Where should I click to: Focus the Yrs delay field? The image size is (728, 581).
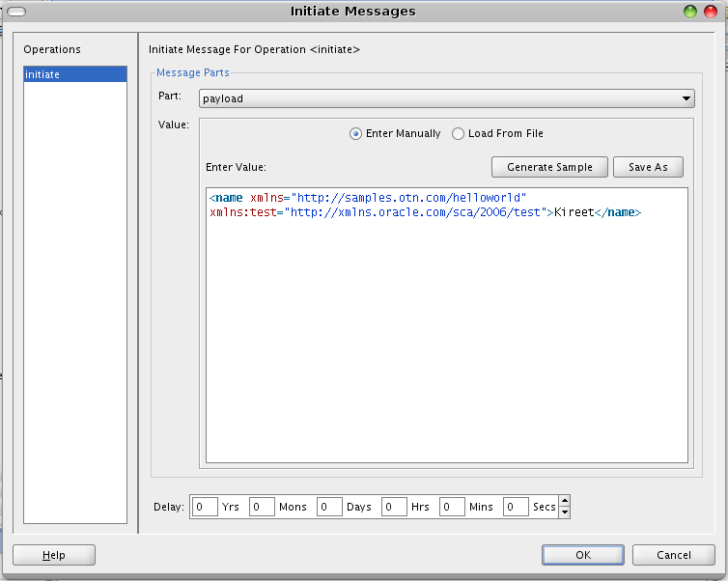point(205,507)
